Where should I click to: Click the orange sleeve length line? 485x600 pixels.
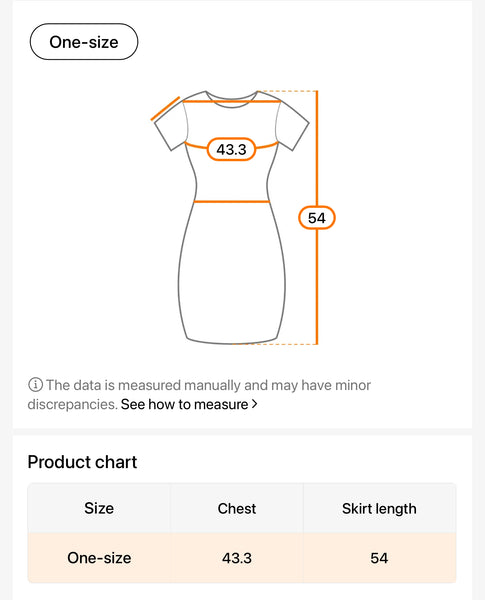pos(165,109)
